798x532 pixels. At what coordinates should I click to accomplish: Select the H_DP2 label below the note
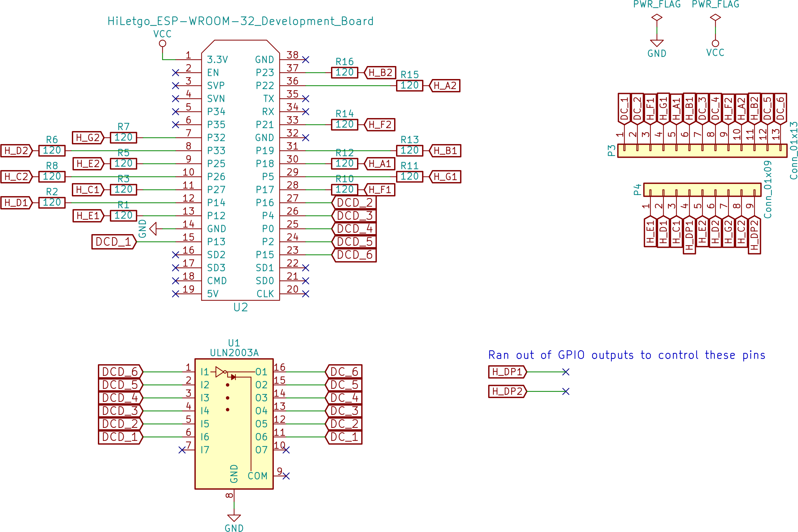[x=507, y=392]
